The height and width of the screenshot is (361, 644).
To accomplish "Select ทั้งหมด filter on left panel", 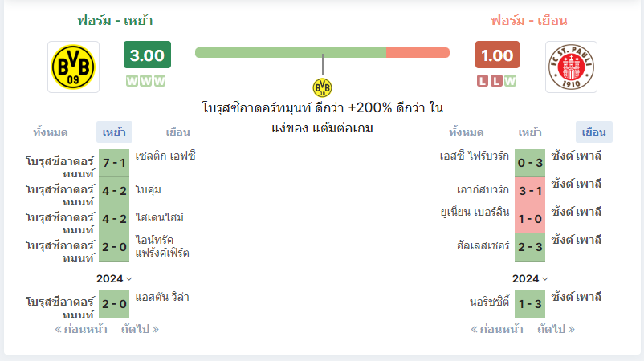I will click(x=51, y=132).
